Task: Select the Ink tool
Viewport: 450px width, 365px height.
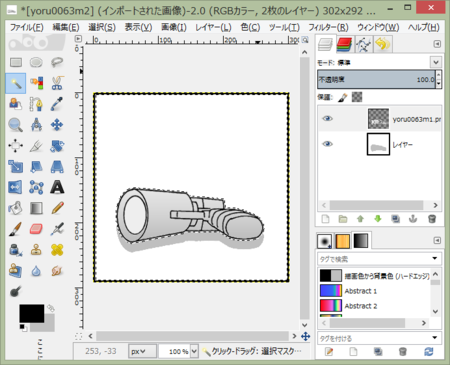Action: point(16,250)
